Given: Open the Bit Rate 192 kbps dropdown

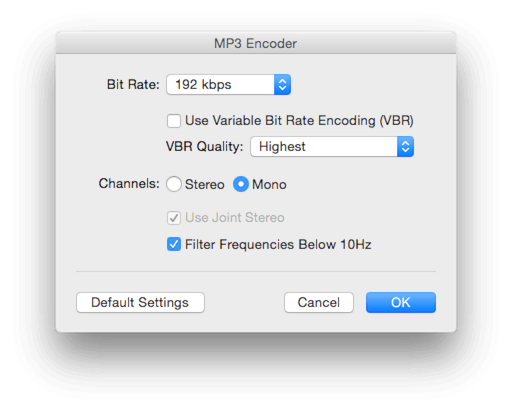Looking at the screenshot, I should click(x=229, y=85).
